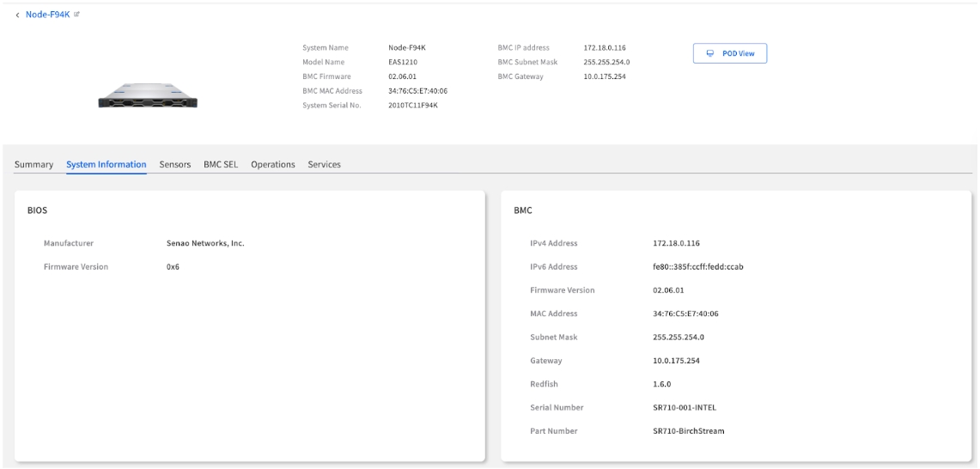Screen dimensions: 980x469
Task: Select the server chassis image
Action: coord(148,96)
